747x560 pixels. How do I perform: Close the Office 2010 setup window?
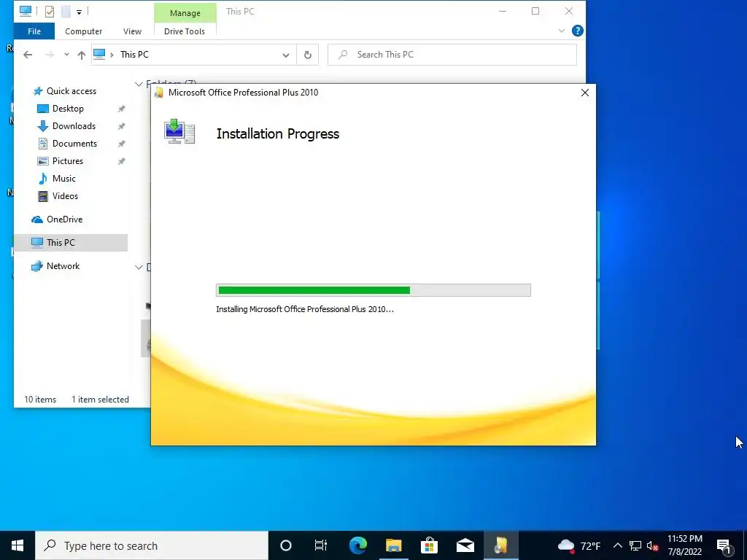tap(585, 93)
